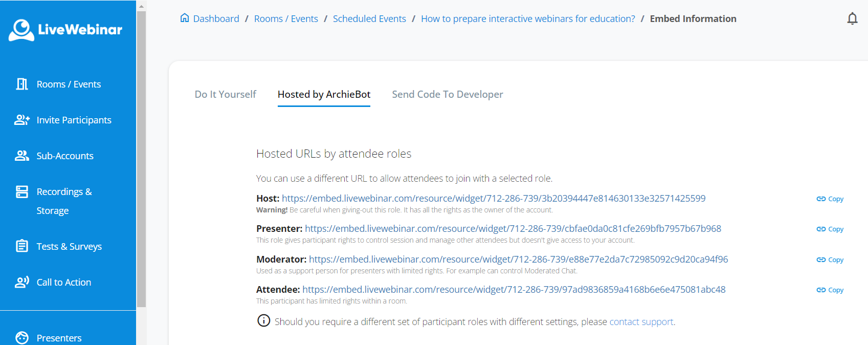
Task: Copy the Attendee URL
Action: coord(830,290)
